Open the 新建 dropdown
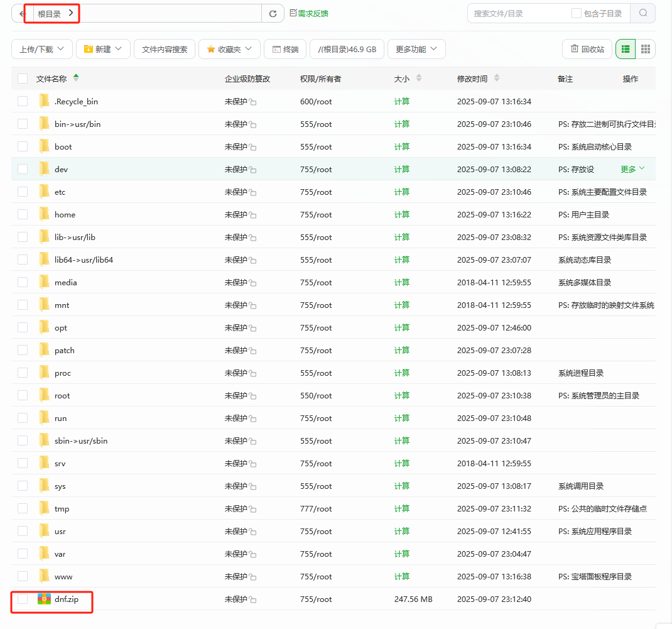Viewport: 672px width, 629px height. (x=103, y=49)
